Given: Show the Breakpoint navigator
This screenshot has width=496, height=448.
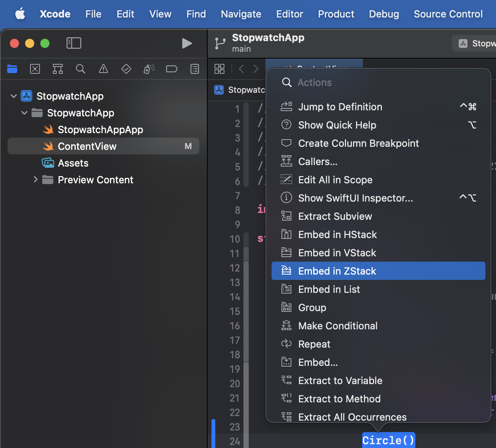Looking at the screenshot, I should [x=172, y=69].
